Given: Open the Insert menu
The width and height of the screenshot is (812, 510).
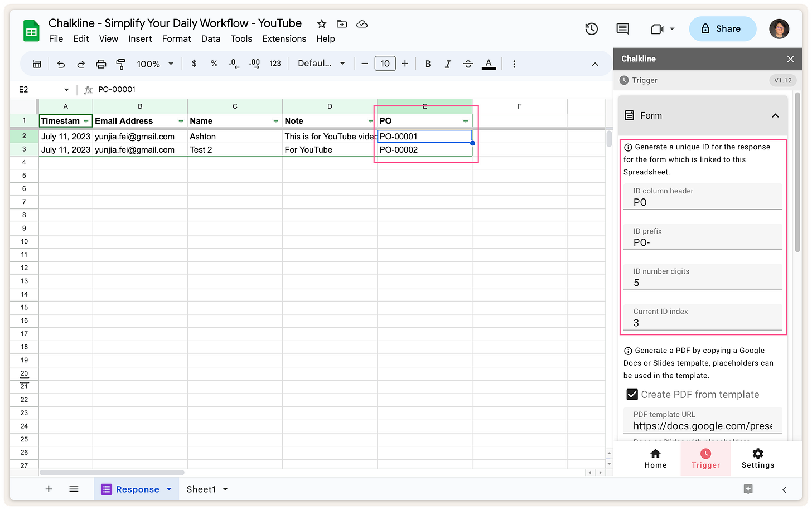Looking at the screenshot, I should [140, 38].
